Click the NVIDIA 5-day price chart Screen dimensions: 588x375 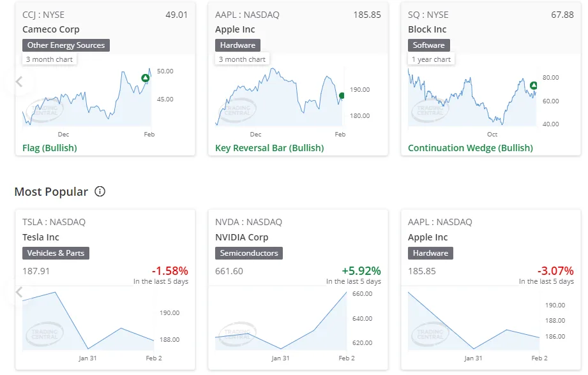[x=281, y=322]
